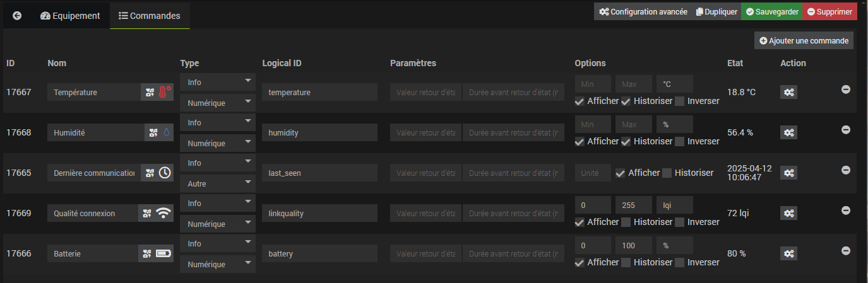This screenshot has width=868, height=283.
Task: Open the icon chooser beside the Humidité name
Action: pos(152,132)
